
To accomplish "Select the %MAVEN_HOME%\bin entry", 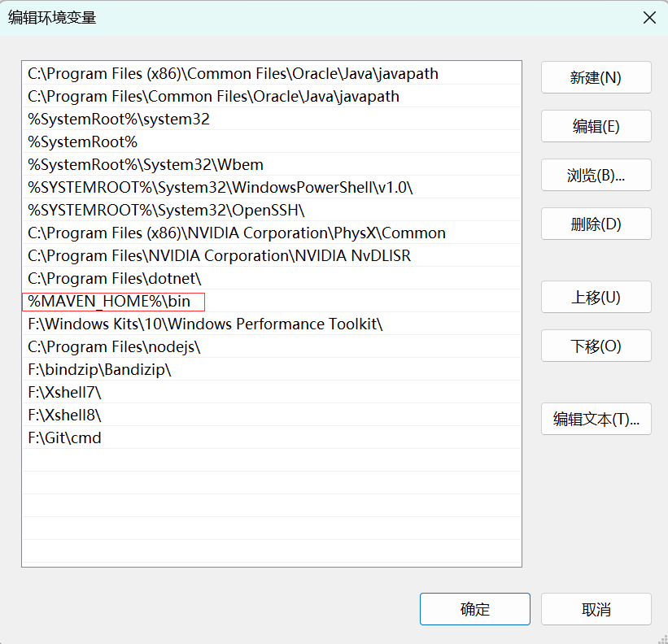I will point(272,302).
